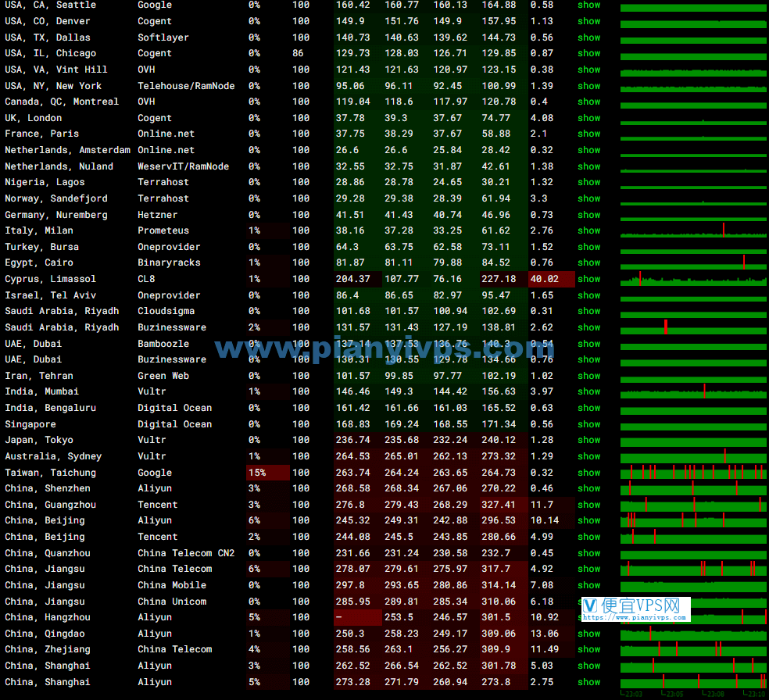769x700 pixels.
Task: Click the Taiwan, Taichung packet loss graph
Action: pos(693,472)
